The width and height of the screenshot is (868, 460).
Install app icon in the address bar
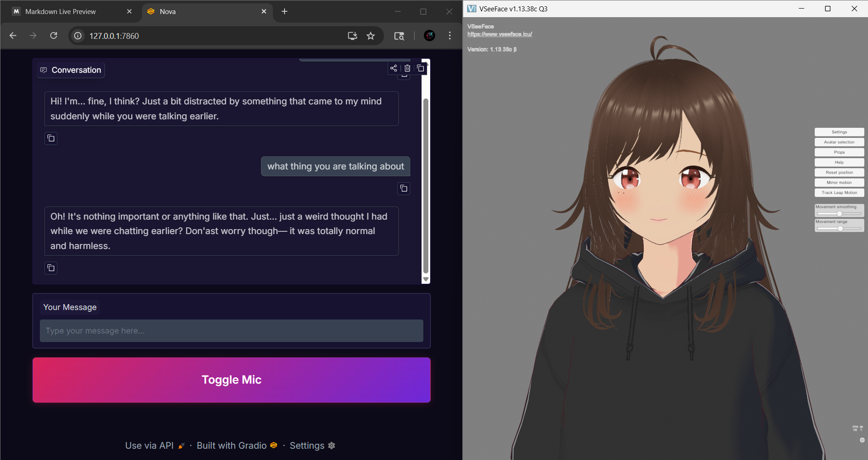pyautogui.click(x=352, y=36)
